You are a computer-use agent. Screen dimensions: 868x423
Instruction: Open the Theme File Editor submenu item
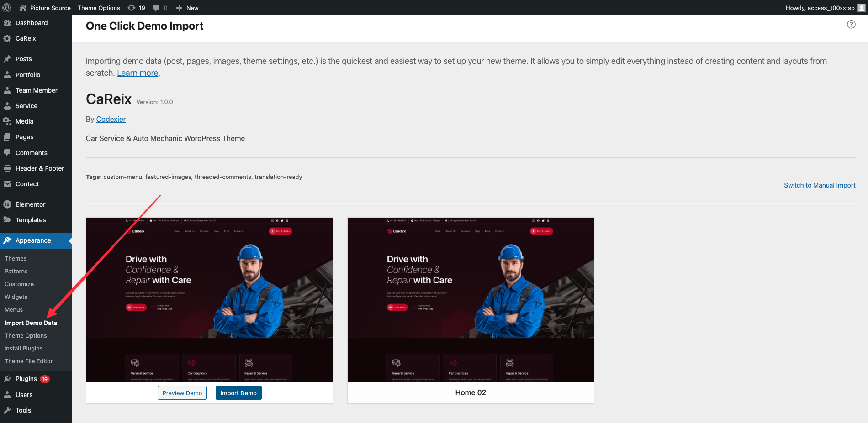28,361
